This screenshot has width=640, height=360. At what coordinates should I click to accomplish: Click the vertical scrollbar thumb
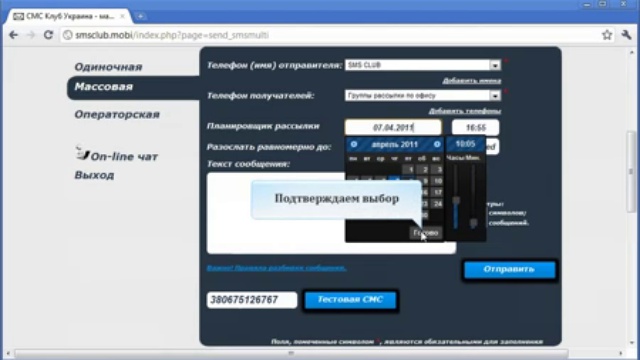[x=631, y=171]
